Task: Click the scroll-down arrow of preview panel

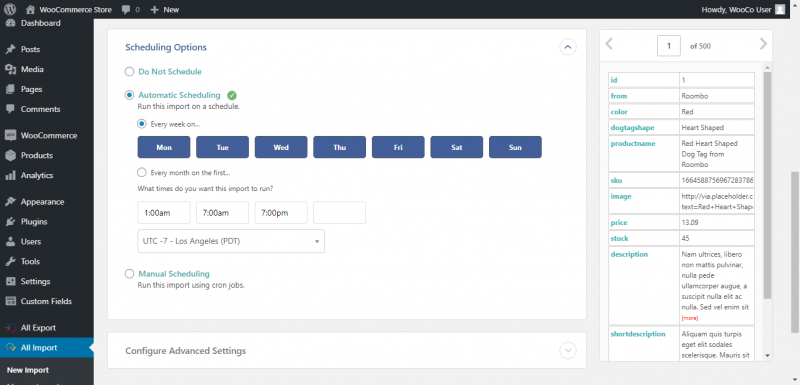Action: coord(767,355)
